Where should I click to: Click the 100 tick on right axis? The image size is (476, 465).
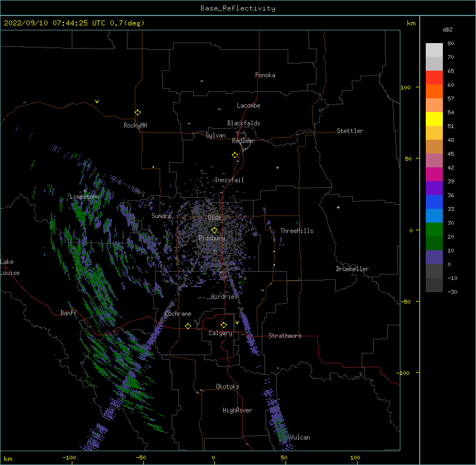pos(405,87)
